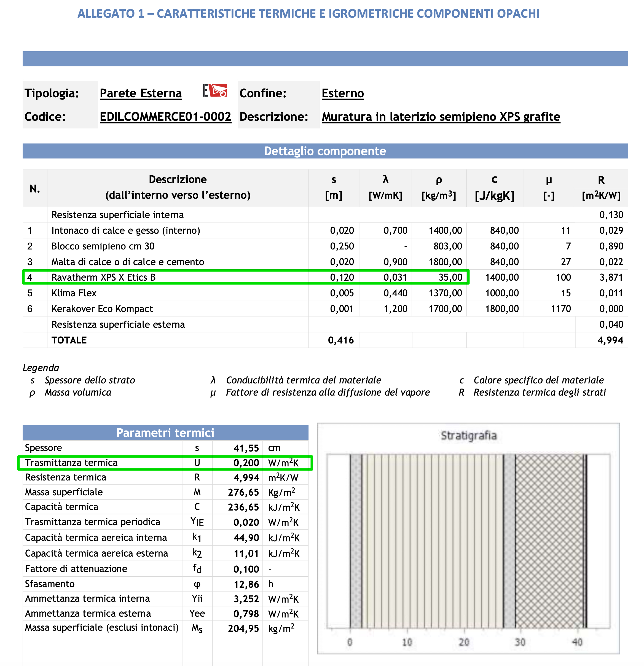Click the "Legenda" heading
The height and width of the screenshot is (666, 644).
pyautogui.click(x=41, y=368)
